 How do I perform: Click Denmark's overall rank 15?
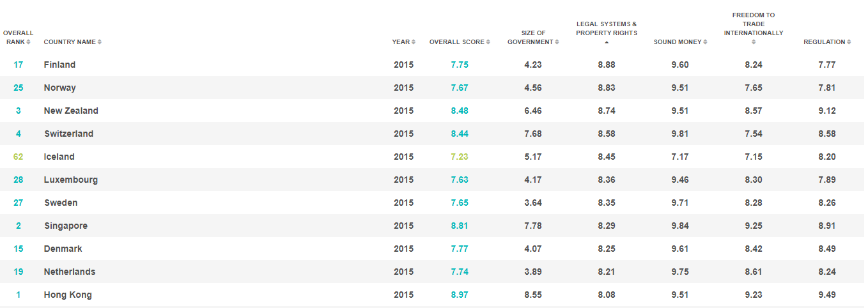tap(18, 249)
